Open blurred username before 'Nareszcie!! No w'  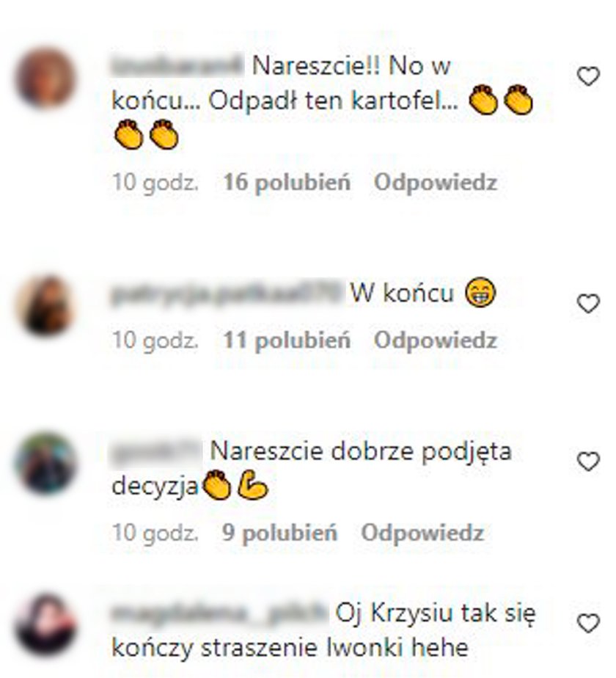(x=177, y=66)
